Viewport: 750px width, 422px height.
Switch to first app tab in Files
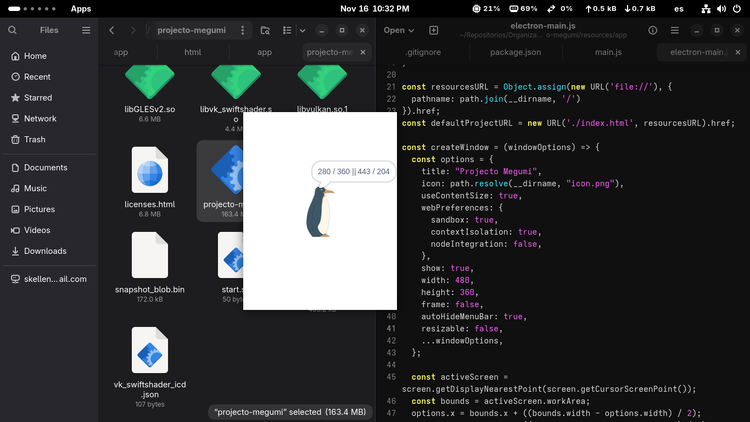[121, 52]
